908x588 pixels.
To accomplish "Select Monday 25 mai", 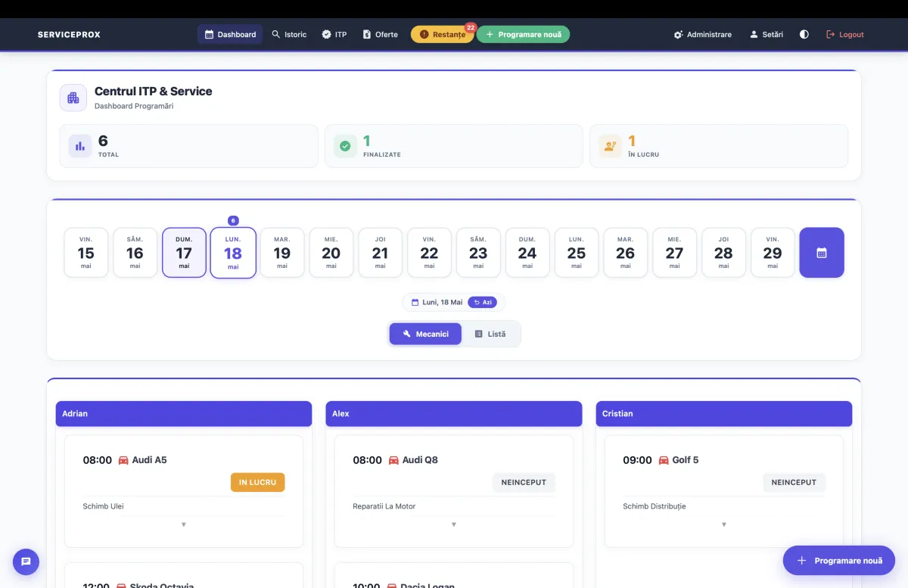I will point(577,253).
